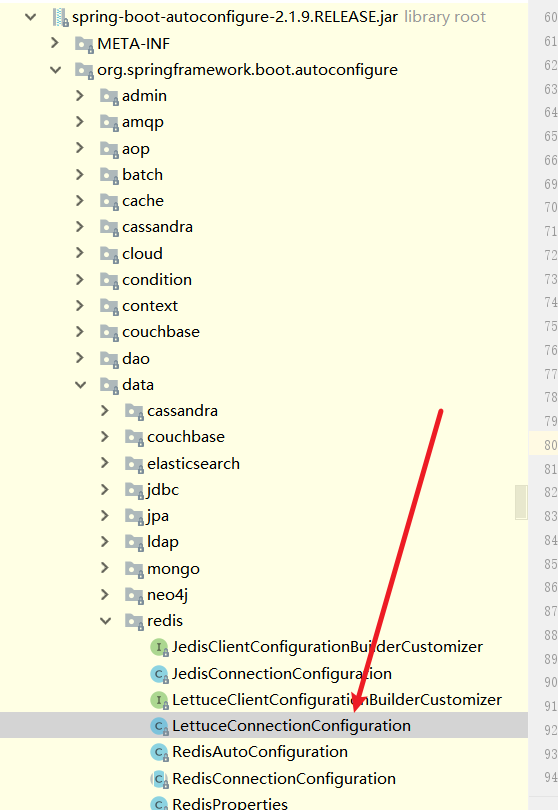Select the RedisProperties class
The height and width of the screenshot is (810, 558).
pos(230,803)
